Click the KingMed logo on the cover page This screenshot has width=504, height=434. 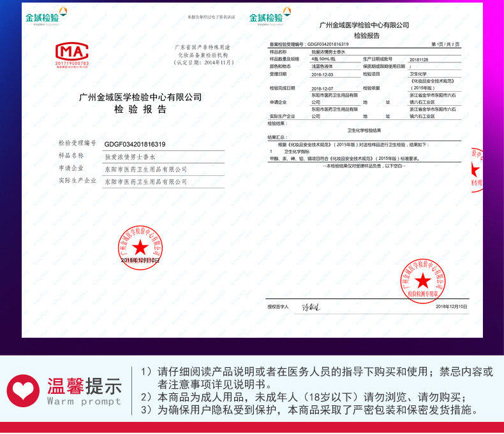[47, 17]
